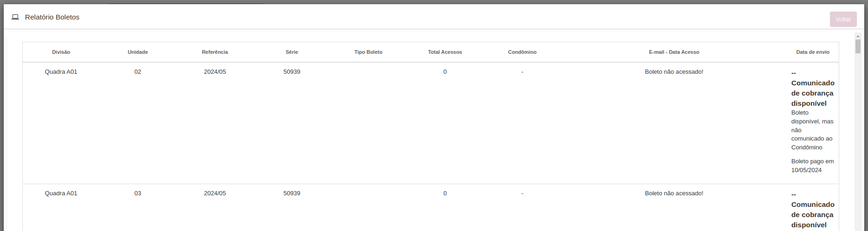Click unit number 03
868x231 pixels.
point(138,193)
